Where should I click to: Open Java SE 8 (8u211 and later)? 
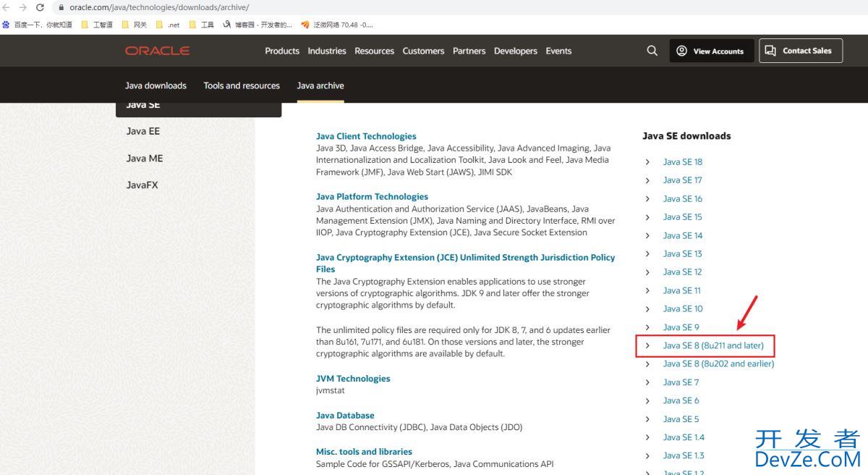[713, 345]
